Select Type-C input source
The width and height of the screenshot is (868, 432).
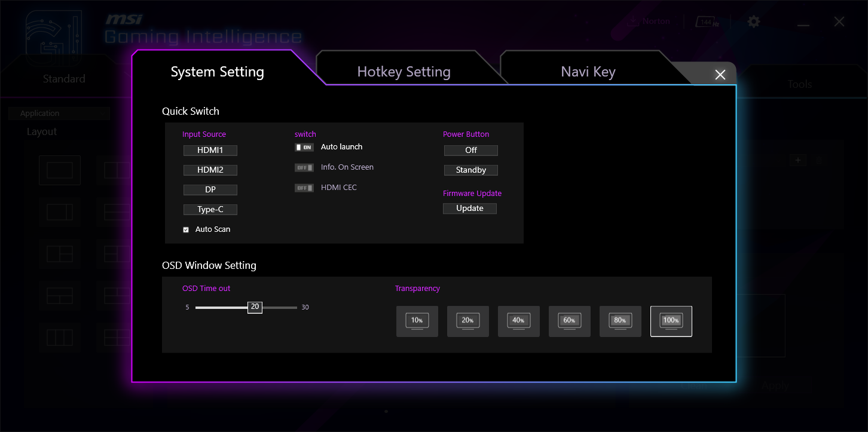pyautogui.click(x=210, y=210)
